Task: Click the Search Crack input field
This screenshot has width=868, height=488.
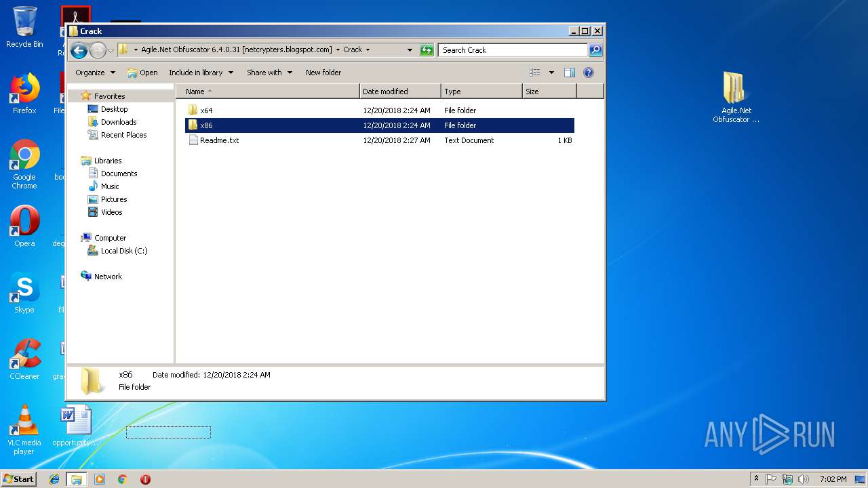Action: (x=513, y=50)
